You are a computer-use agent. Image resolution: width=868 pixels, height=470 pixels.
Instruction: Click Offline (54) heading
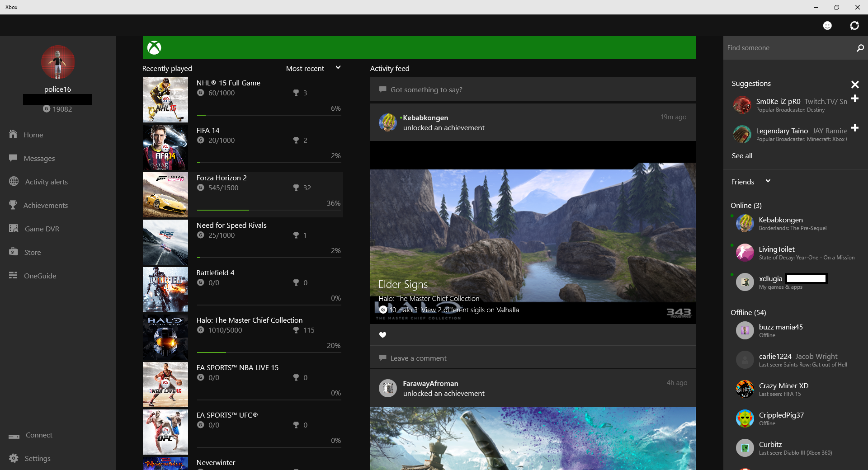click(748, 312)
